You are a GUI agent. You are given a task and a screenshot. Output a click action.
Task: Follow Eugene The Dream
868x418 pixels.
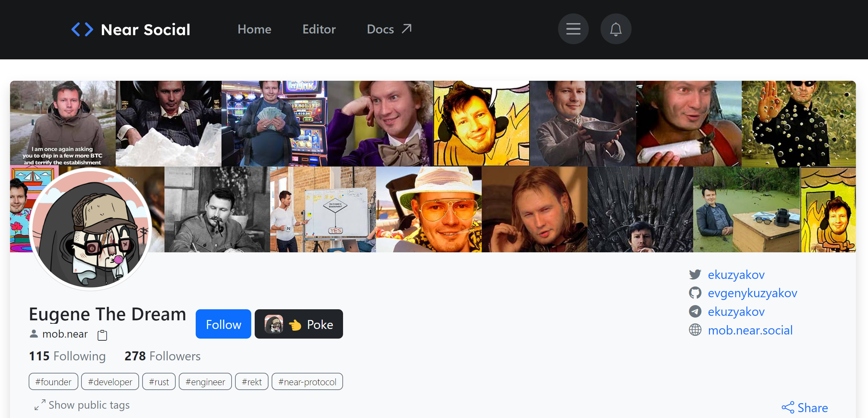click(x=223, y=324)
